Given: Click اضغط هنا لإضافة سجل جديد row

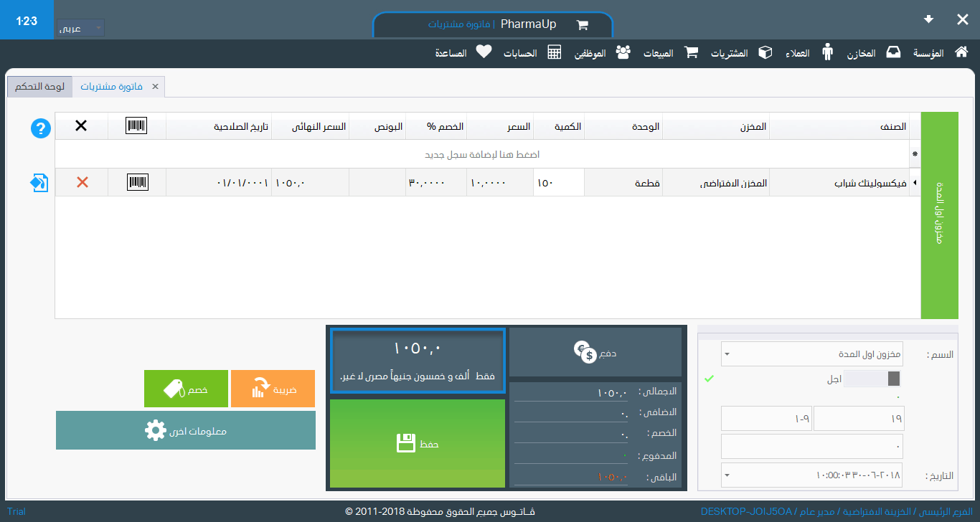Looking at the screenshot, I should pyautogui.click(x=481, y=154).
